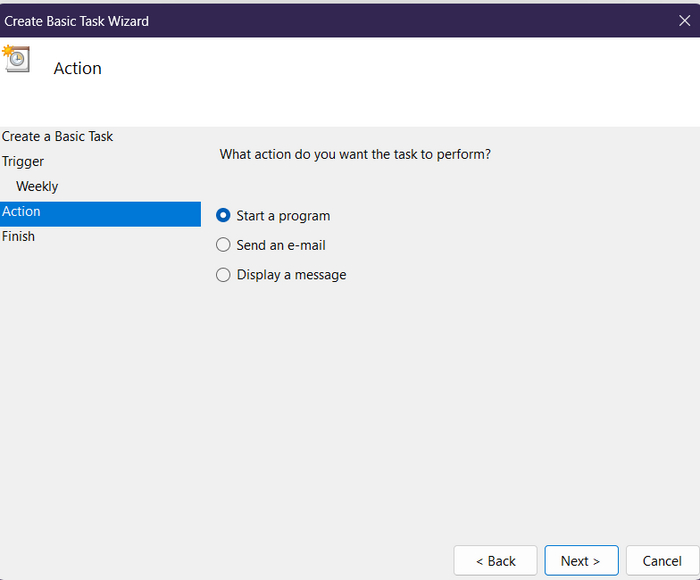700x580 pixels.
Task: Click the 'Display a message' label text
Action: [x=291, y=275]
